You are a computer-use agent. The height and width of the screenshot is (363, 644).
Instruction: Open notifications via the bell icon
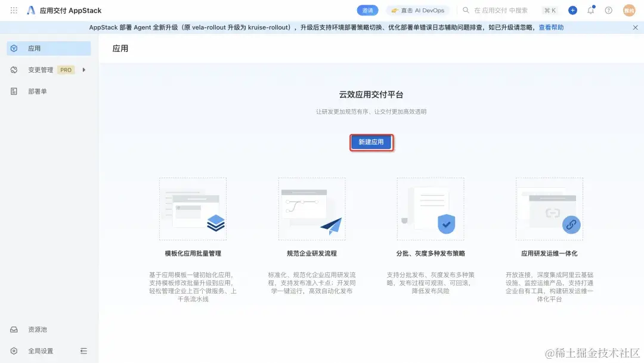point(591,10)
